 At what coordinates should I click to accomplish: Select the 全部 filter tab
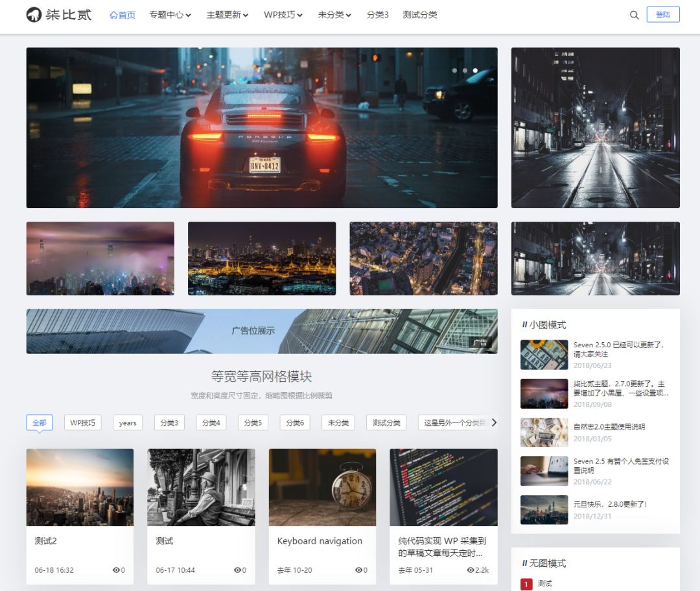tap(40, 423)
